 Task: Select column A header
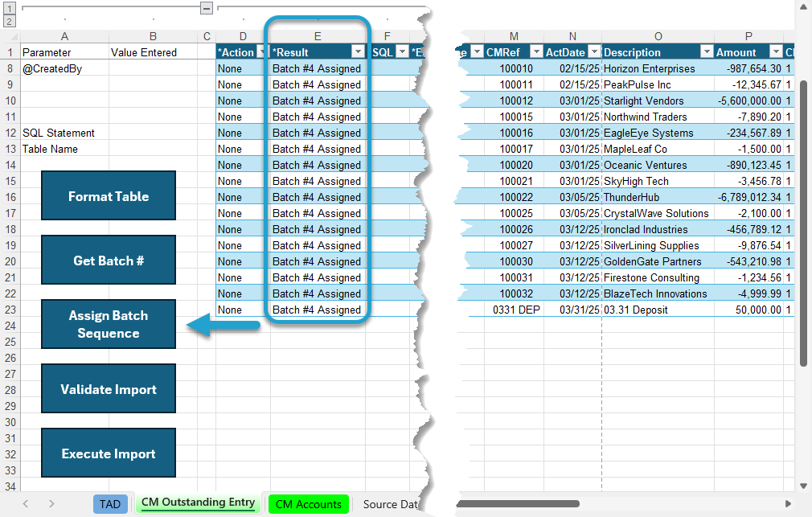pos(64,36)
